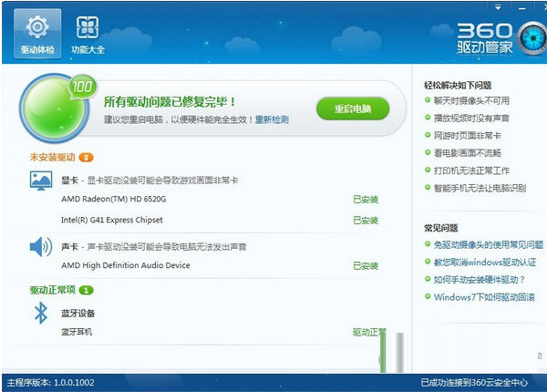547x392 pixels.
Task: Open 聊天时摄像头不可用 problem item
Action: click(x=471, y=101)
